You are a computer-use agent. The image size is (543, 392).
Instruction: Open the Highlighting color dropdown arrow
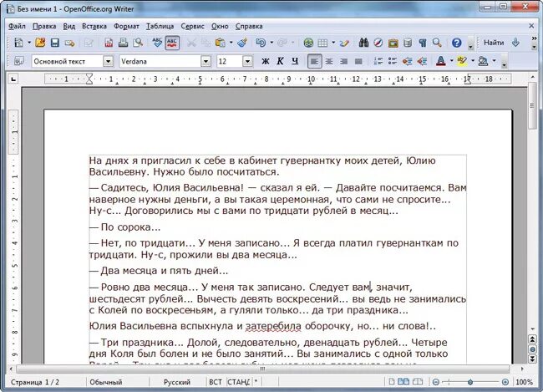pyautogui.click(x=473, y=61)
